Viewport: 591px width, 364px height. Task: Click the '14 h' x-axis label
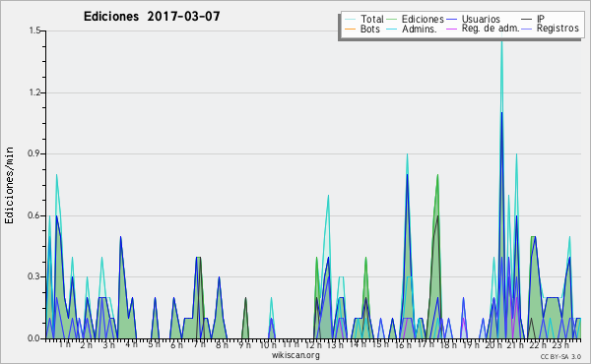(x=358, y=344)
